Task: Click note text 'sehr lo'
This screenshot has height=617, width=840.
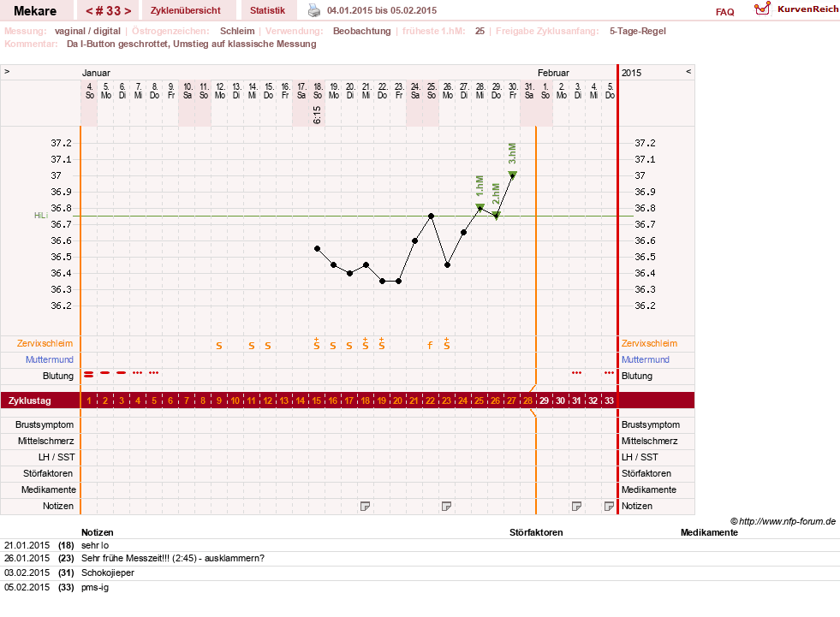Action: click(95, 545)
